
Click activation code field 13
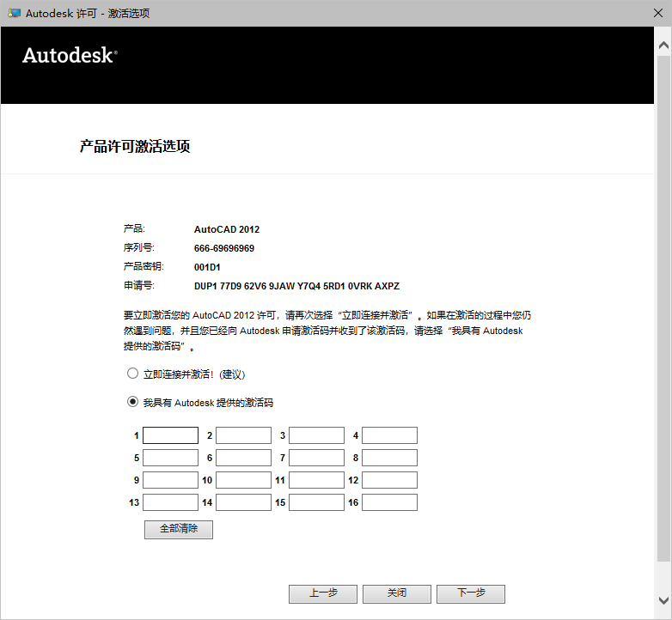coord(170,502)
